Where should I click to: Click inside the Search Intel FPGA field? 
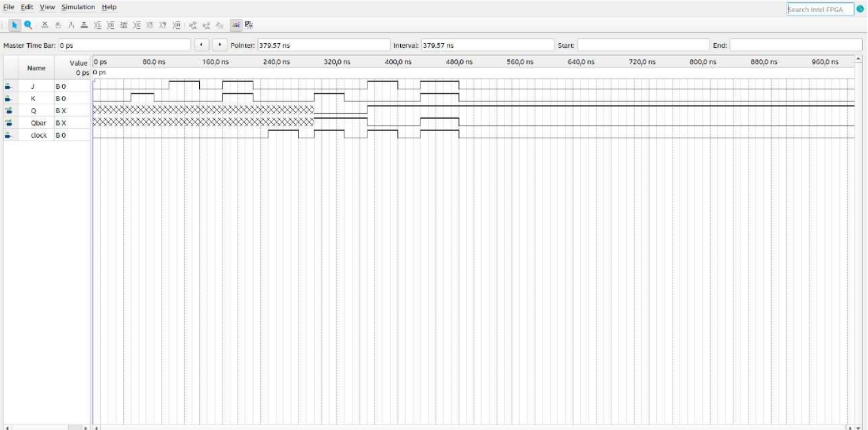point(821,9)
